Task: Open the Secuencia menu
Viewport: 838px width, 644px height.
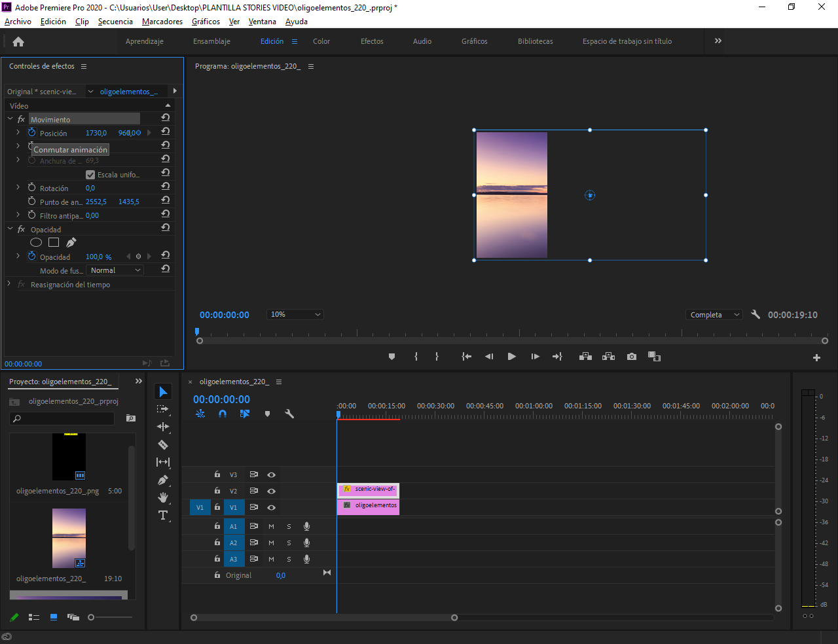Action: 115,22
